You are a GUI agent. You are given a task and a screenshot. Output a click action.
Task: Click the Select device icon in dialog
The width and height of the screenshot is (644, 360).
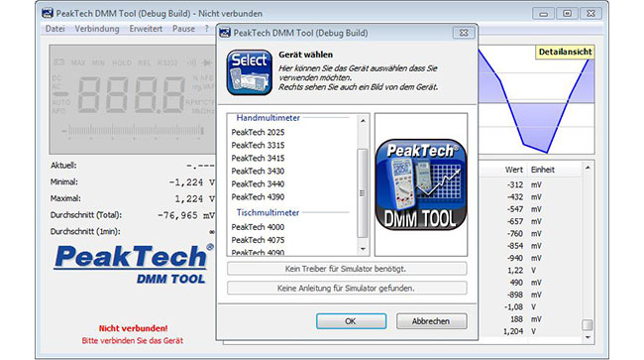(x=250, y=72)
